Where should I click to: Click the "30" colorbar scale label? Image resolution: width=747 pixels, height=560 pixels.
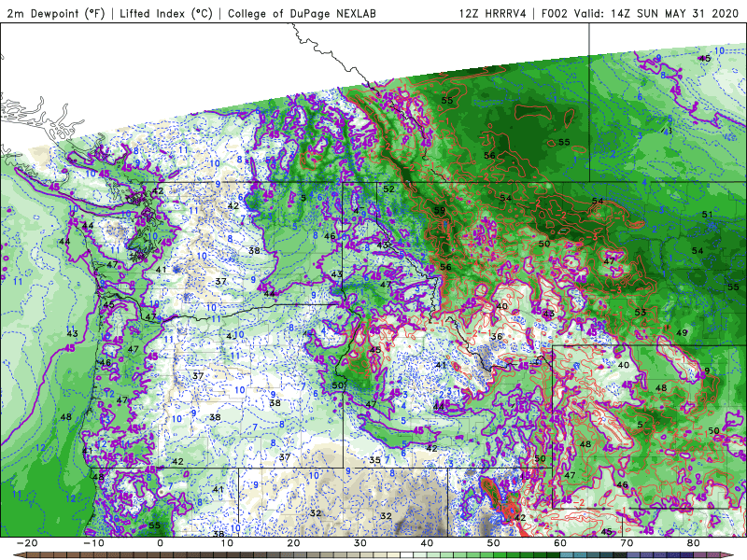point(360,543)
